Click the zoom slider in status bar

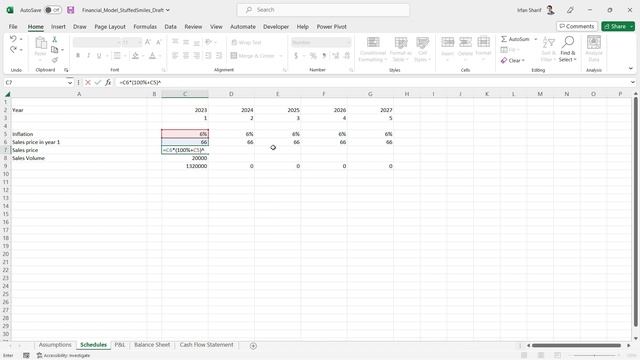[595, 356]
